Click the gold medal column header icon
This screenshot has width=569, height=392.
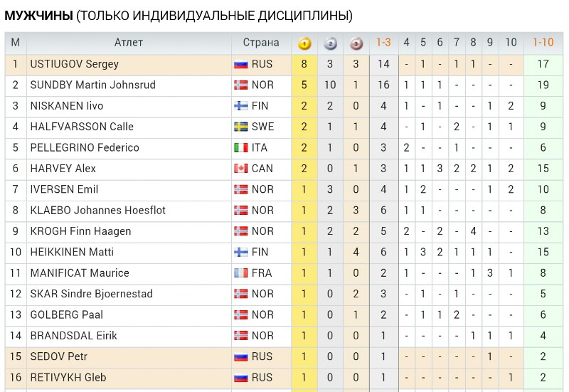coord(304,43)
